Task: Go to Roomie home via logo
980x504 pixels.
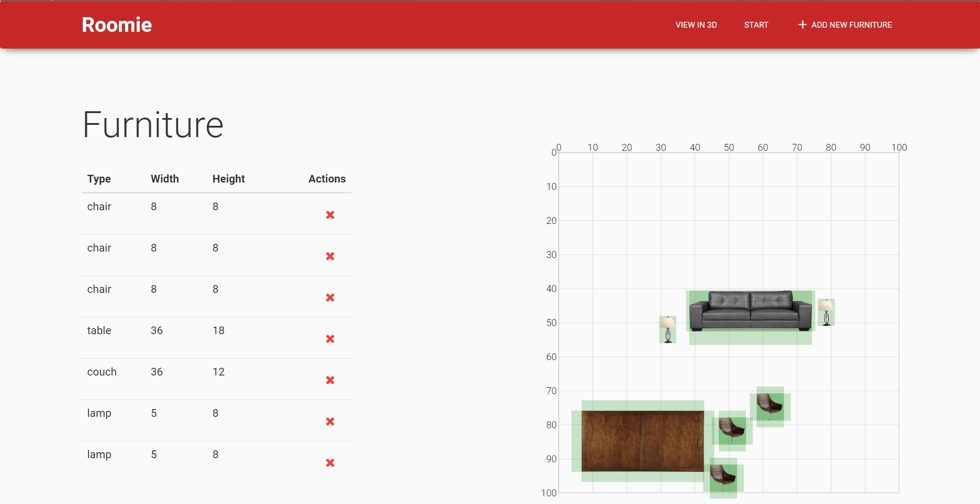Action: click(x=117, y=25)
